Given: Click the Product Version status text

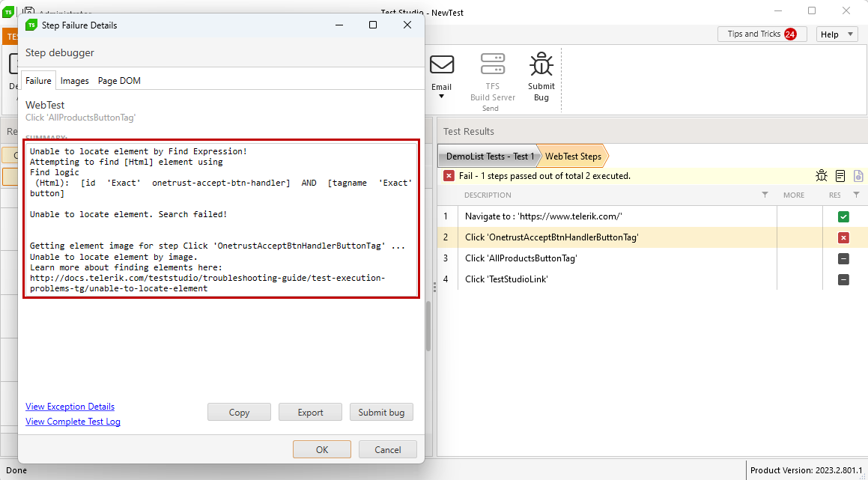Looking at the screenshot, I should (806, 470).
